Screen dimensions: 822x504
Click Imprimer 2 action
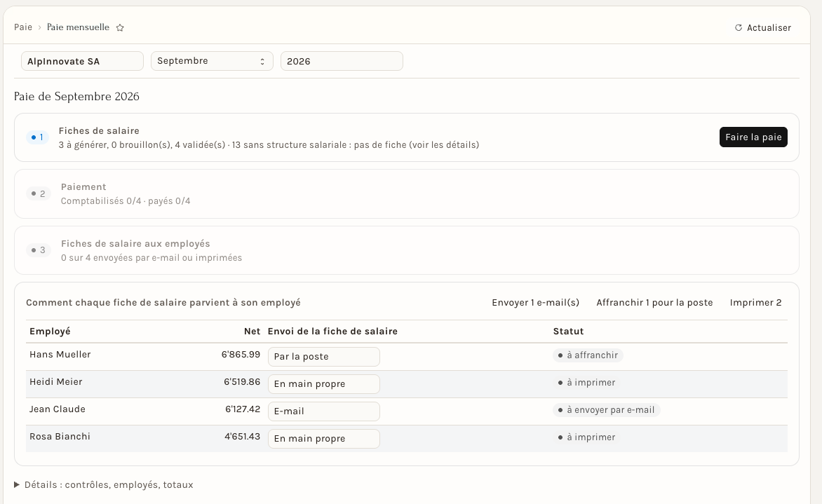(x=755, y=303)
